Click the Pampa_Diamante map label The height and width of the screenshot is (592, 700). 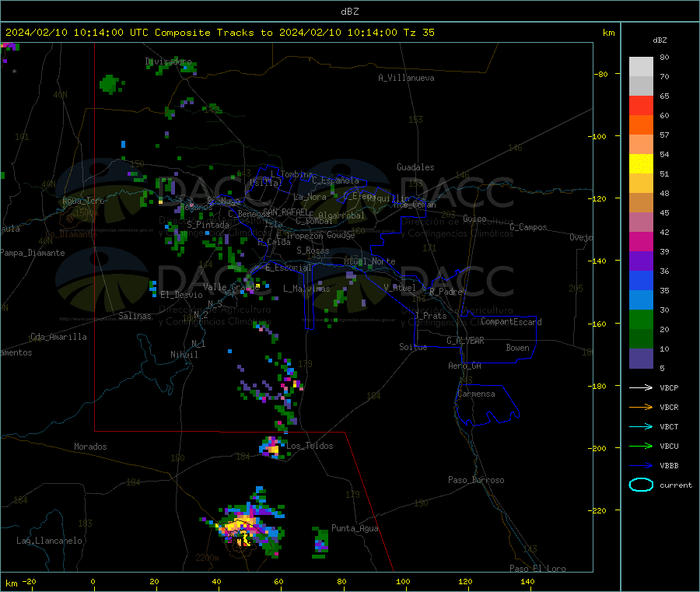pyautogui.click(x=32, y=253)
